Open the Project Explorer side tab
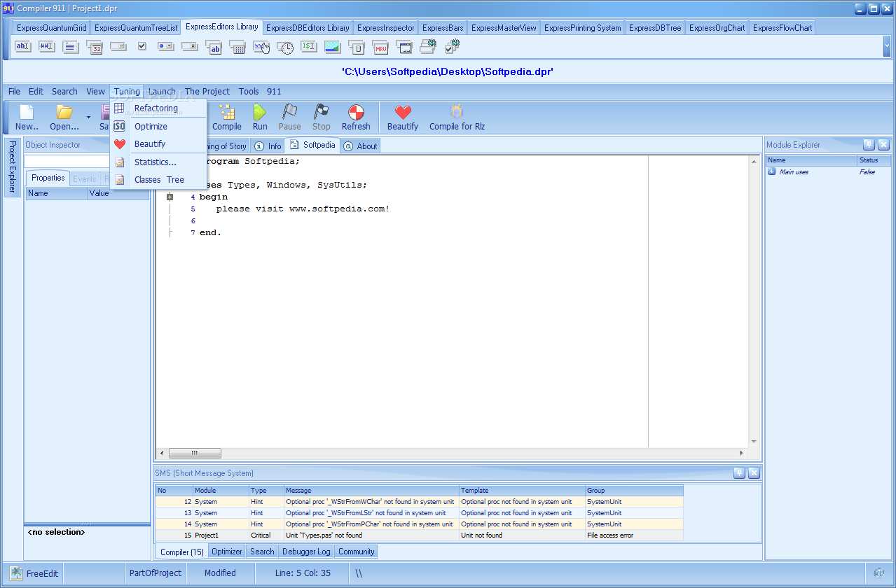 tap(12, 168)
